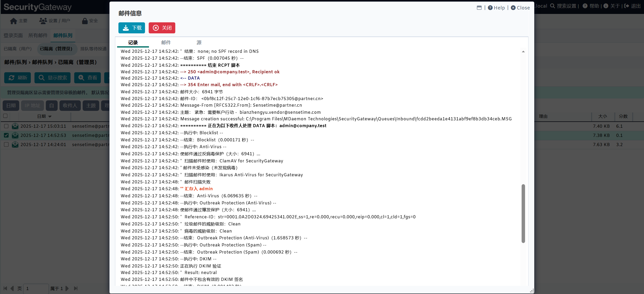Select the 记录 tab

(x=133, y=43)
